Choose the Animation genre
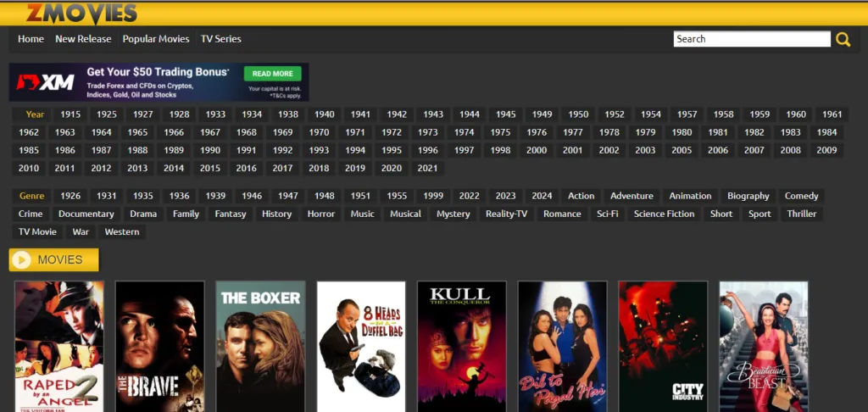The height and width of the screenshot is (412, 868). [x=690, y=196]
